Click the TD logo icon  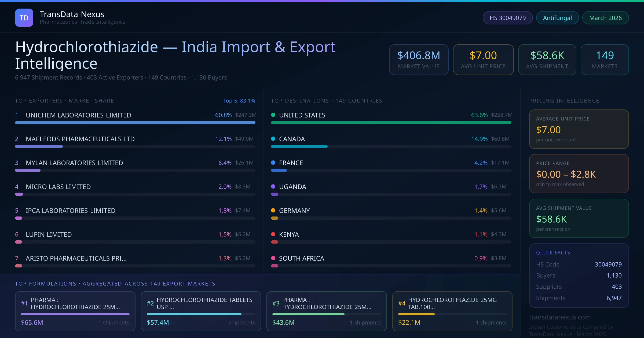tap(24, 18)
